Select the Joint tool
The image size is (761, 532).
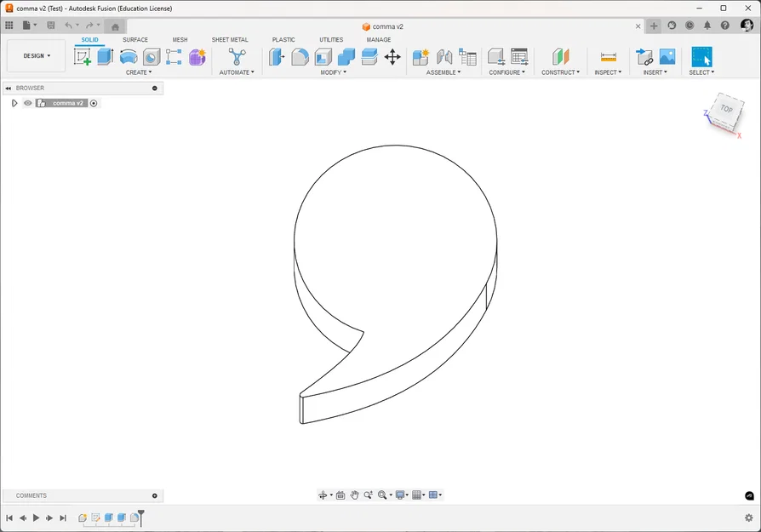(x=444, y=57)
